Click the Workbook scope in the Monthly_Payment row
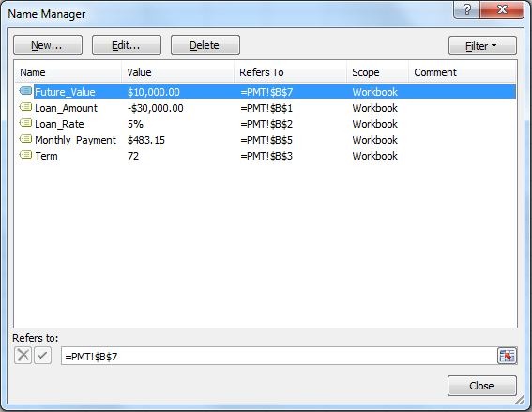The width and height of the screenshot is (532, 412). pos(375,140)
